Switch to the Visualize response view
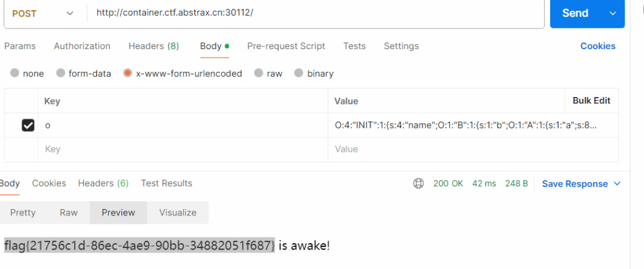644x269 pixels. click(x=177, y=213)
